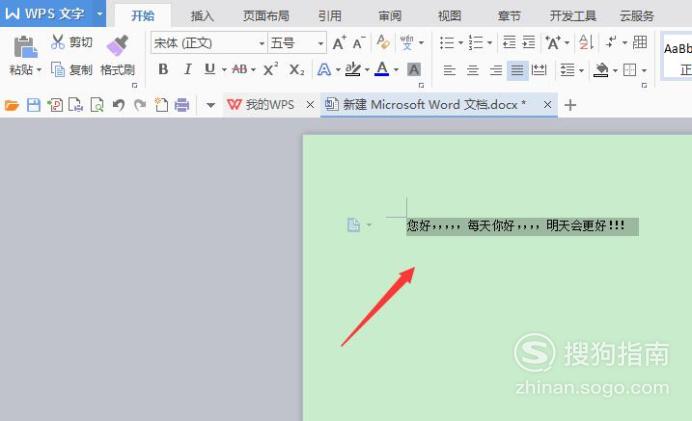Align text right
Viewport: 692px width, 421px height.
[x=496, y=70]
